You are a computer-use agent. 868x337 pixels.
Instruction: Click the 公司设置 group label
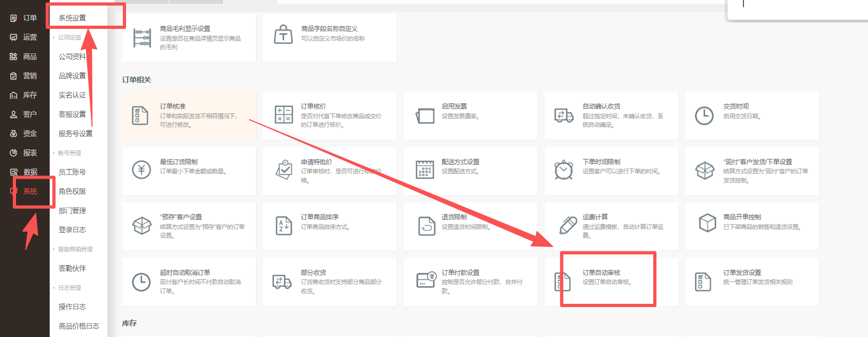pyautogui.click(x=69, y=37)
